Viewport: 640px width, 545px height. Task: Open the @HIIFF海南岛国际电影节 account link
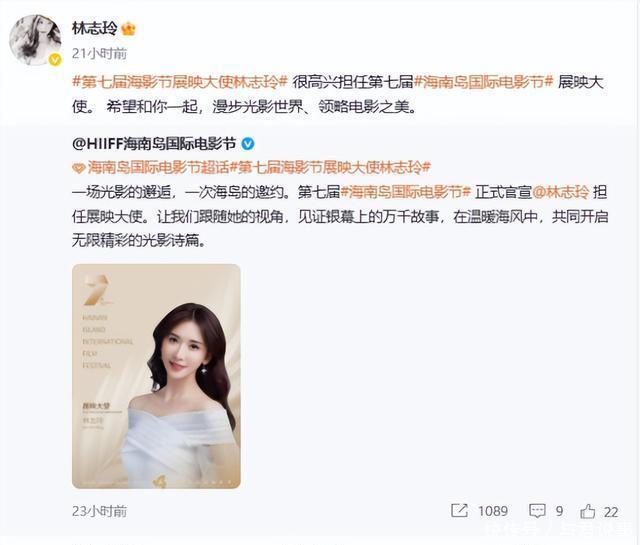[154, 144]
